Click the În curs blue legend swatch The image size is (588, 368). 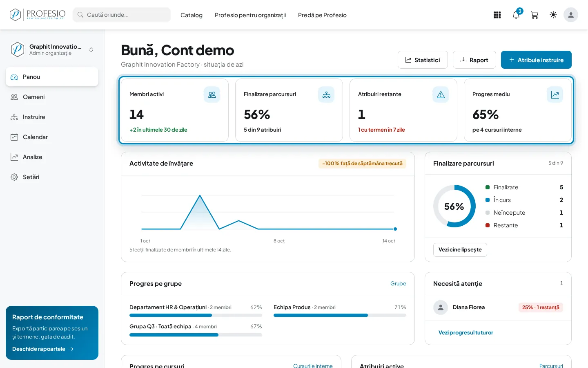488,200
